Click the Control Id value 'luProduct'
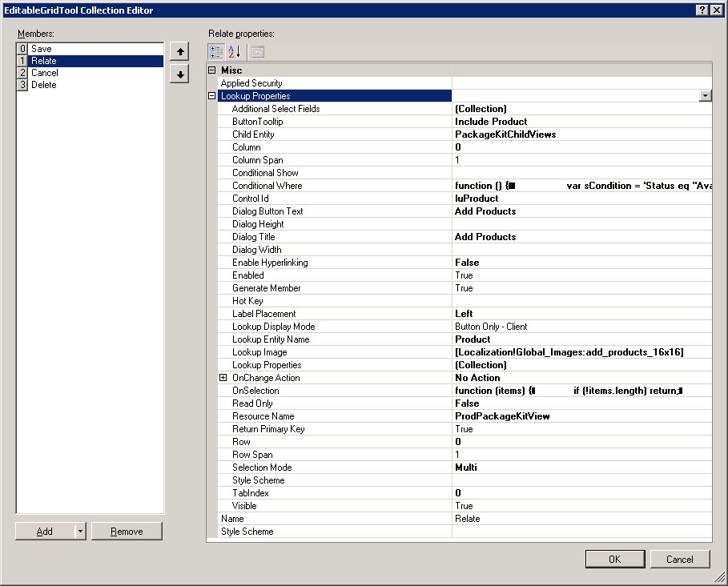The image size is (728, 586). coord(477,199)
